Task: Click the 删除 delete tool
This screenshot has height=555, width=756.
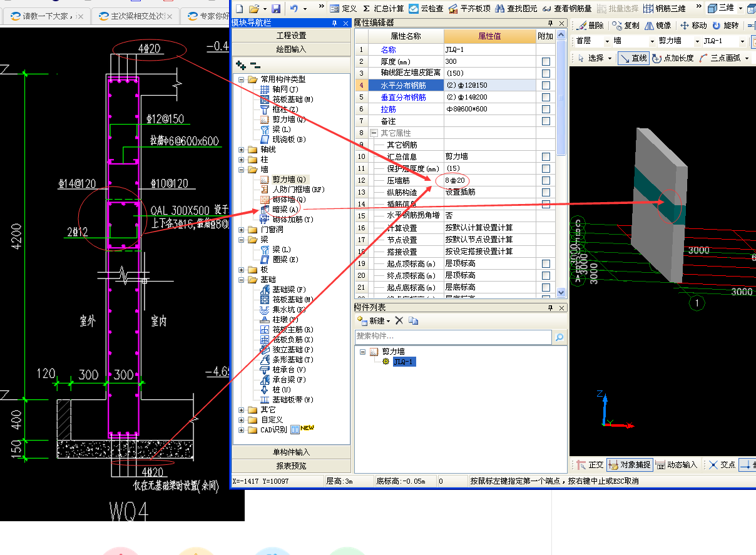Action: 590,25
